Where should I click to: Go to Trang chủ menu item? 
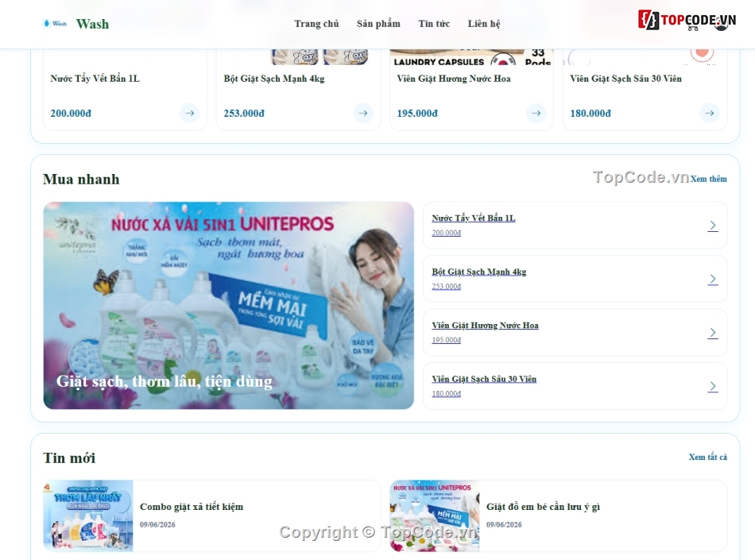pos(316,24)
